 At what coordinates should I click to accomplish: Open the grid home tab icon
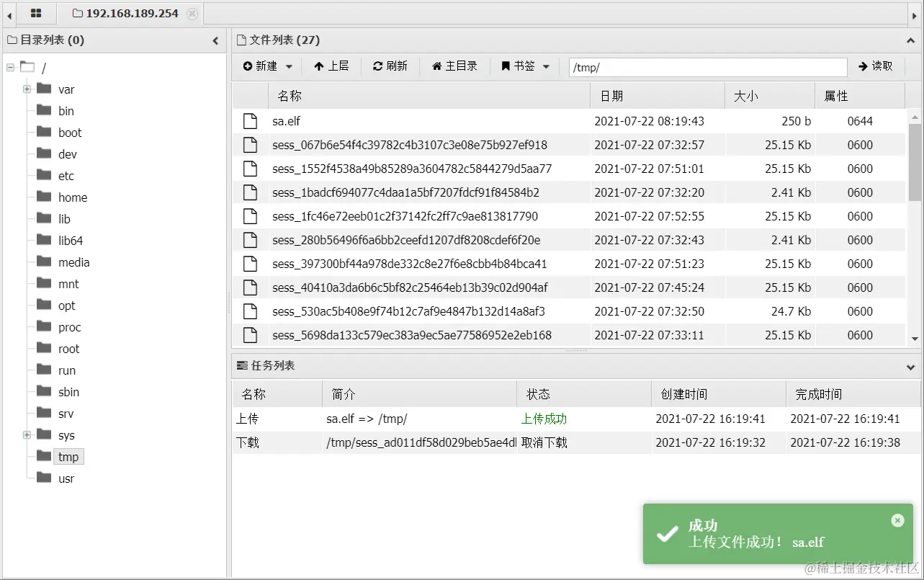pyautogui.click(x=35, y=13)
